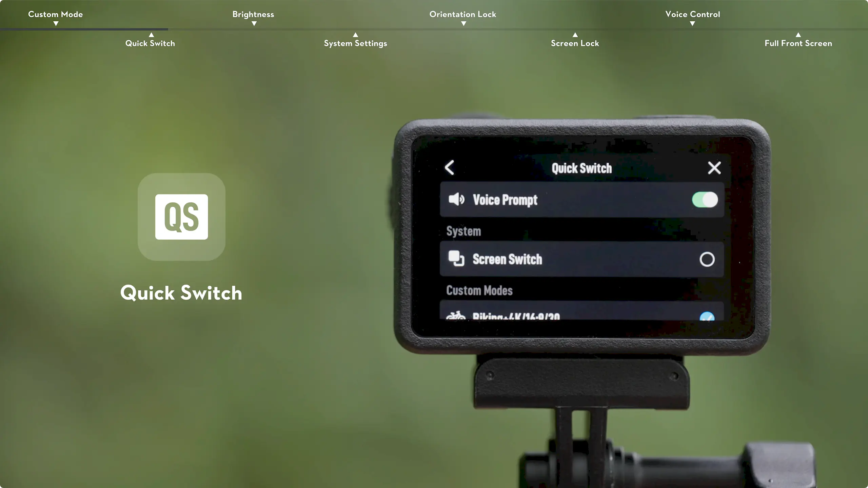The image size is (868, 488).
Task: Select the Full Front Screen option
Action: (798, 43)
